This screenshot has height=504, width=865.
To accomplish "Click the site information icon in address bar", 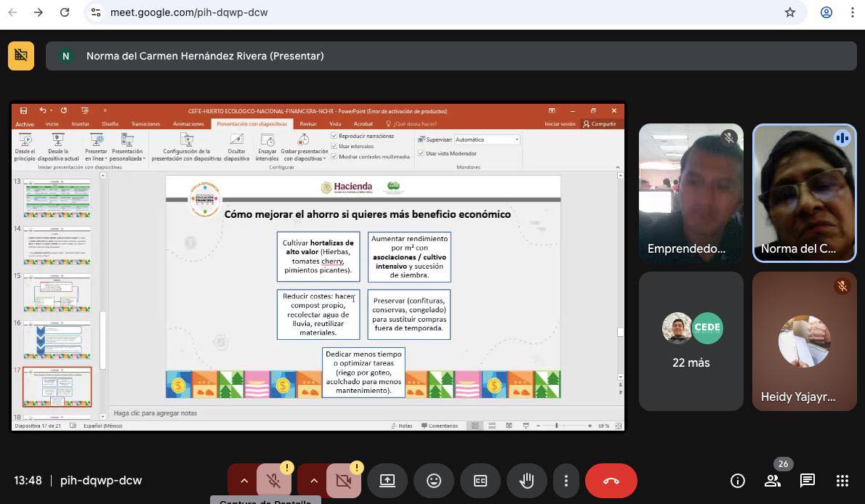I will tap(96, 12).
